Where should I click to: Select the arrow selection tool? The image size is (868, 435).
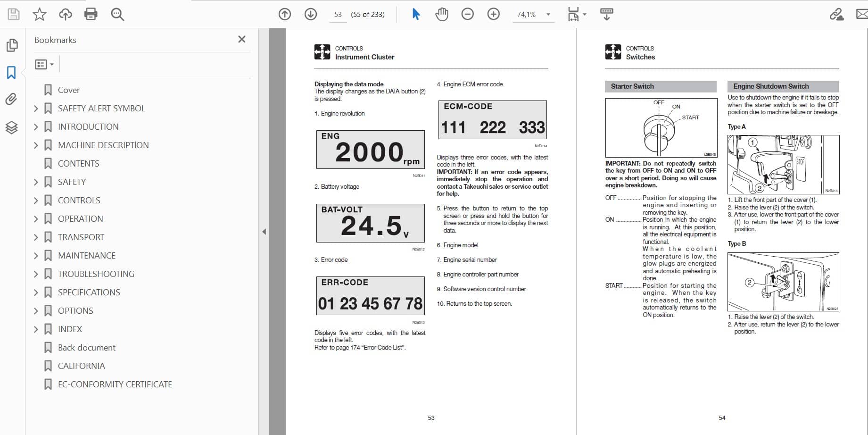pos(416,14)
